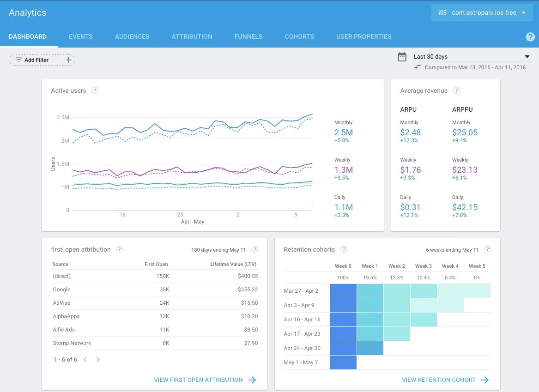Click the calendar icon by date range

coord(402,57)
